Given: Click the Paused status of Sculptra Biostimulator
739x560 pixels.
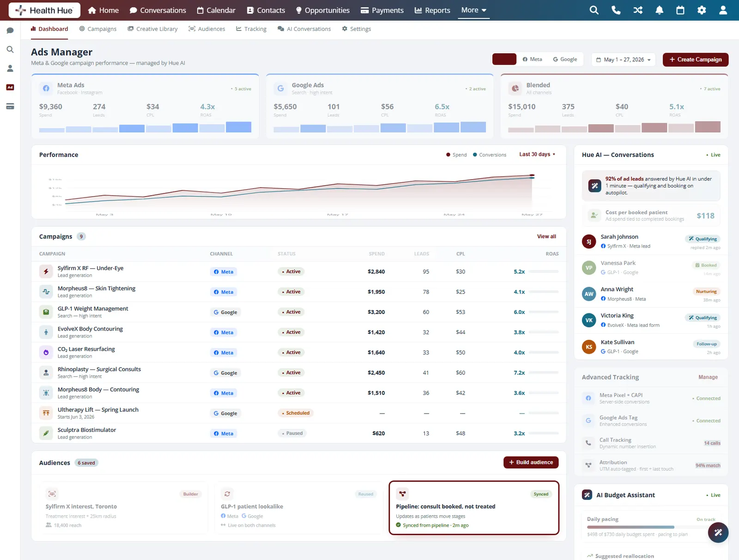Looking at the screenshot, I should point(292,433).
